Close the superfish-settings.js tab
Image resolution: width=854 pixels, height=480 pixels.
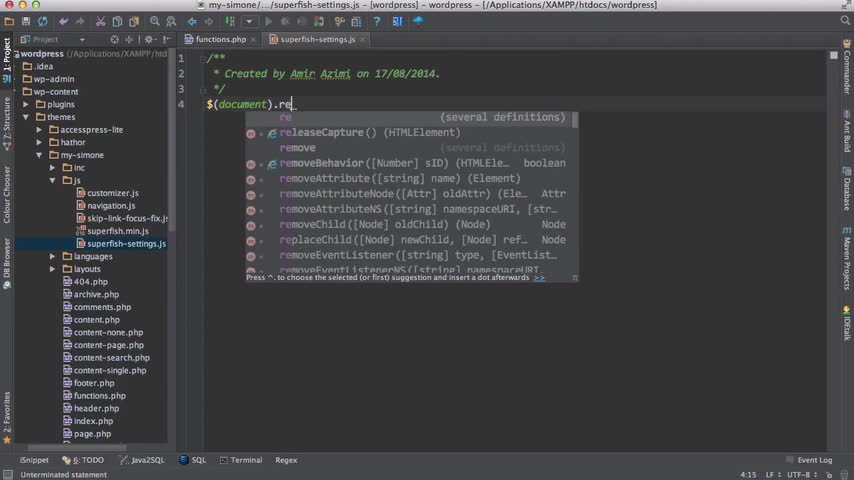[x=362, y=39]
